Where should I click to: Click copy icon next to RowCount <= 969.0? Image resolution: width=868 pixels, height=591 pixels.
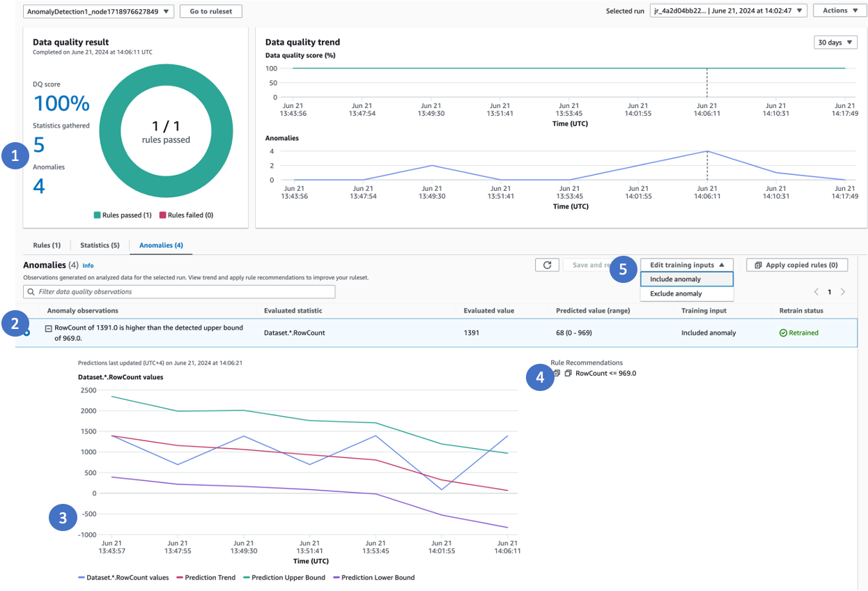[568, 374]
